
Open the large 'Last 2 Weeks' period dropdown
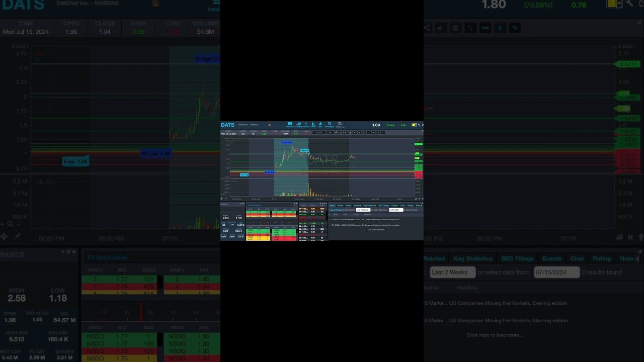tap(452, 273)
